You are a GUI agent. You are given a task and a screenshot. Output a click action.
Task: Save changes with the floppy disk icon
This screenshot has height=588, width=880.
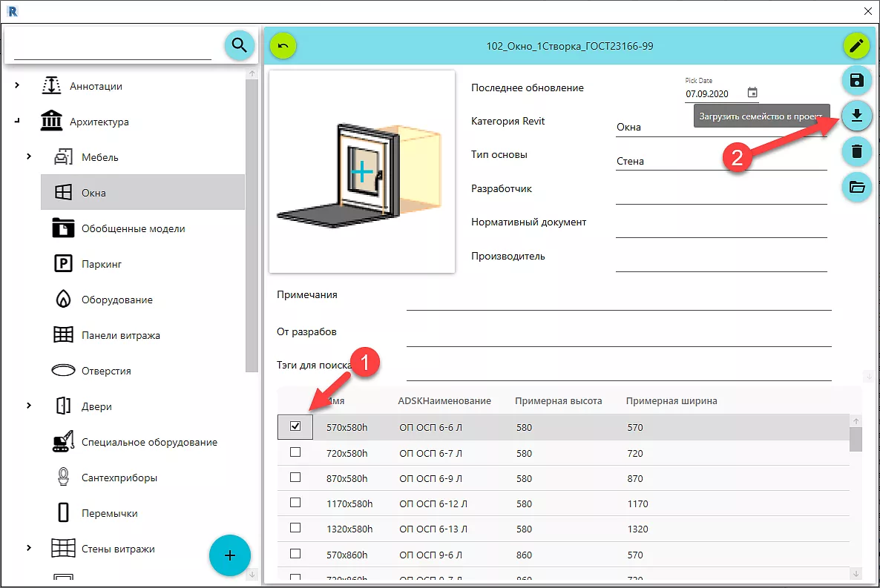[x=856, y=81]
